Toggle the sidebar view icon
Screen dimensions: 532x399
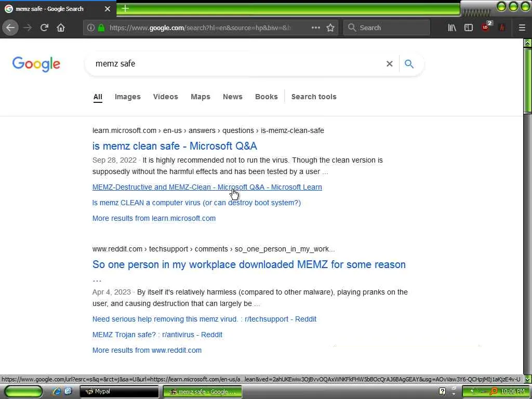[x=469, y=28]
